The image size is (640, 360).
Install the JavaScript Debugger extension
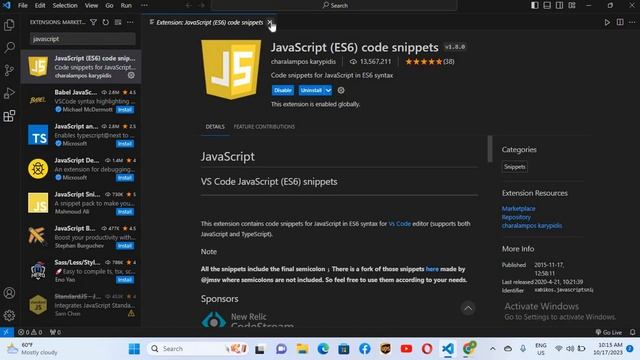(x=124, y=178)
